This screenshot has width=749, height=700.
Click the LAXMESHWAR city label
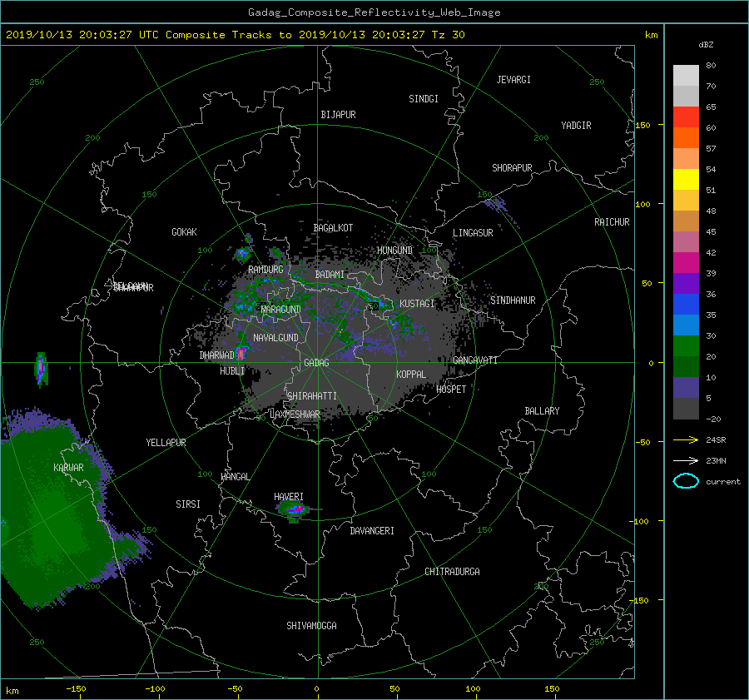295,415
